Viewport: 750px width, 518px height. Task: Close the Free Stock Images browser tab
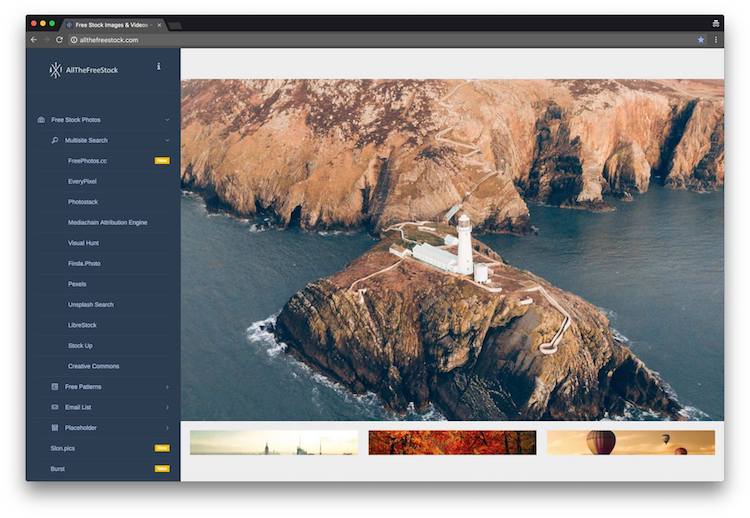[x=159, y=25]
